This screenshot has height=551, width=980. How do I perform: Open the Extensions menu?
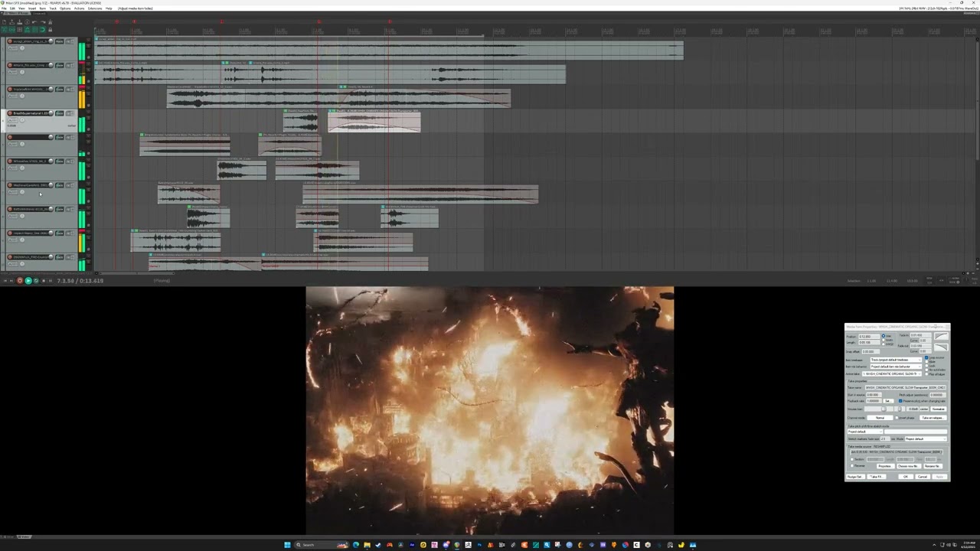[95, 8]
